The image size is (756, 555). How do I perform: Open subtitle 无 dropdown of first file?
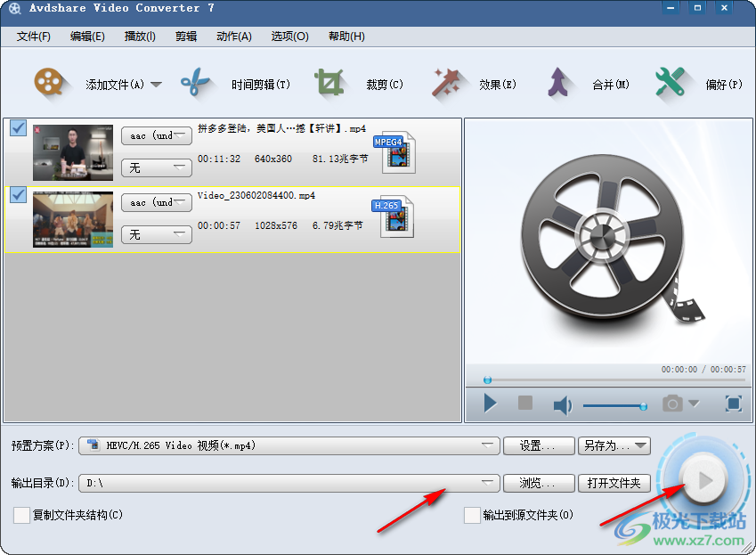pos(157,167)
